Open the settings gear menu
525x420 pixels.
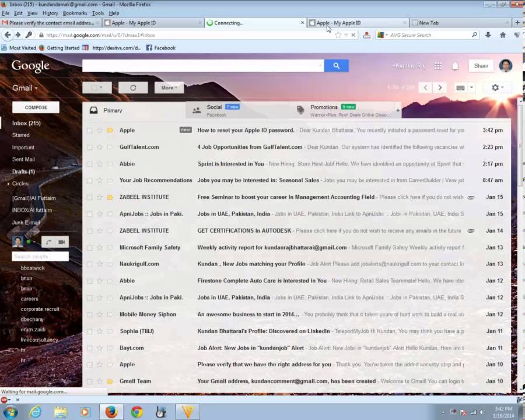coord(497,87)
